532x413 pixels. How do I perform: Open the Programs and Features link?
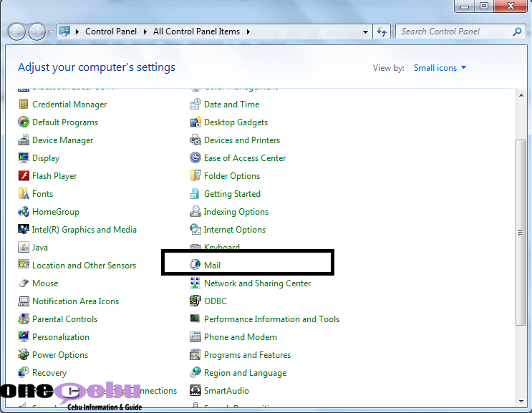tap(247, 355)
